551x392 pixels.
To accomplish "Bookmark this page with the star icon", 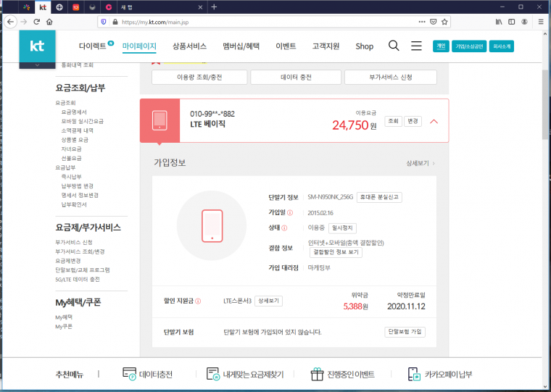I will (x=444, y=22).
